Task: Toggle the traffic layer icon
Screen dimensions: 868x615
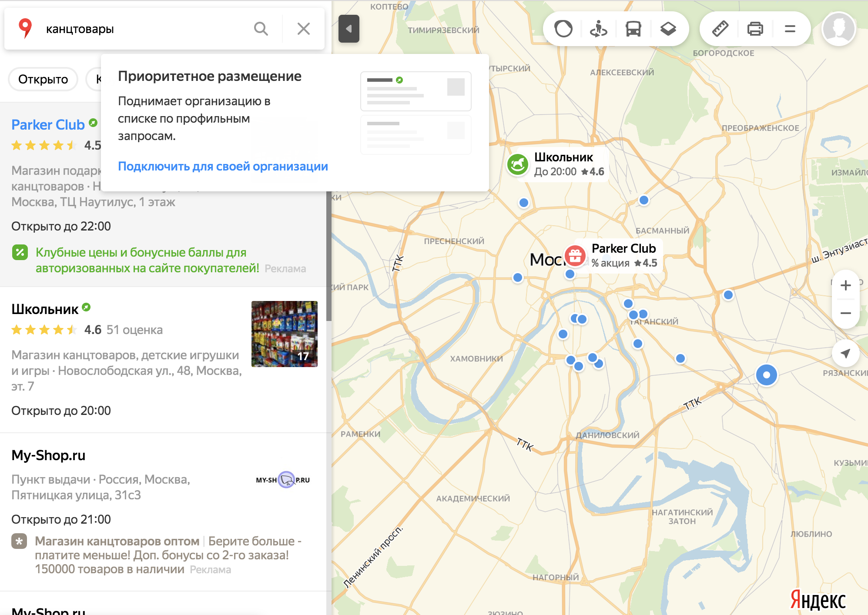Action: [x=563, y=29]
